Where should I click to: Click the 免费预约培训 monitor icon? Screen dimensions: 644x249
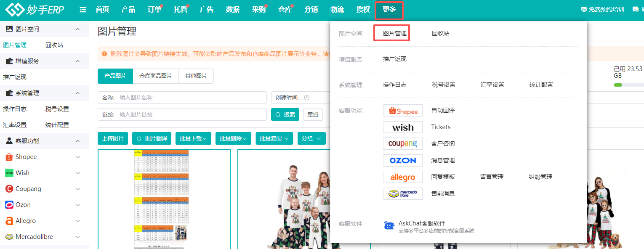click(x=584, y=10)
